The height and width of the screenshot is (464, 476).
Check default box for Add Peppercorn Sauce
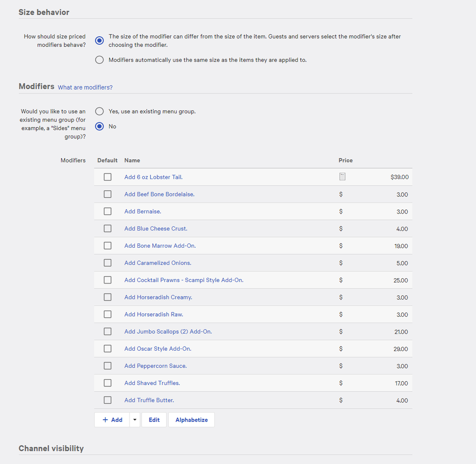pos(108,366)
